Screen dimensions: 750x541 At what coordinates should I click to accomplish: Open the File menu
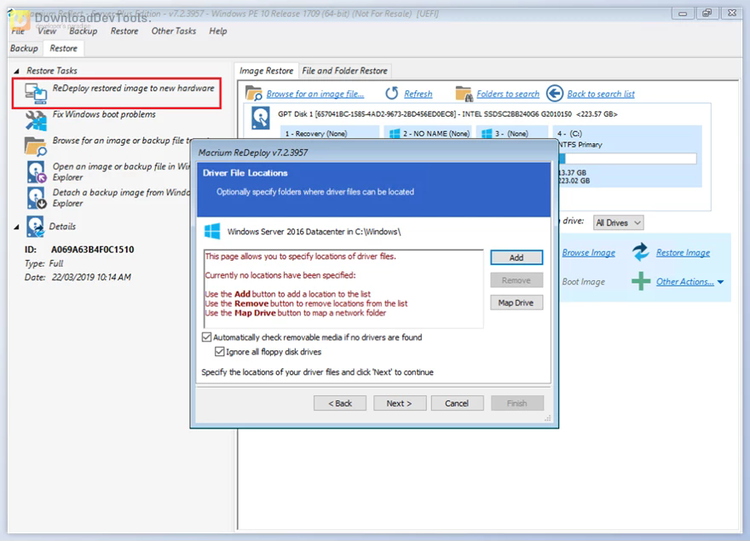click(x=18, y=31)
